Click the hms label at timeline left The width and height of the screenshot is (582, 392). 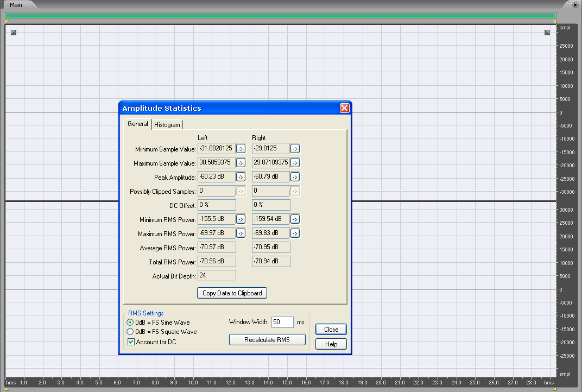11,382
